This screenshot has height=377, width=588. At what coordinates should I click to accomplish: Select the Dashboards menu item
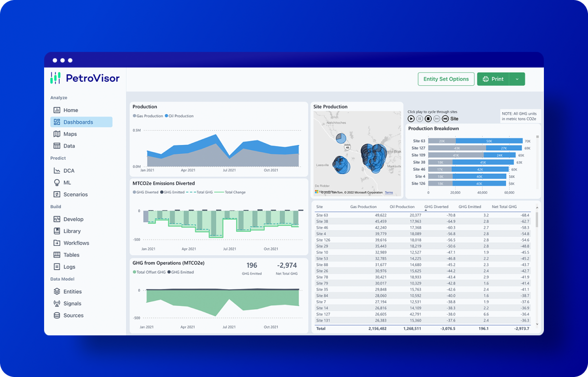(81, 122)
